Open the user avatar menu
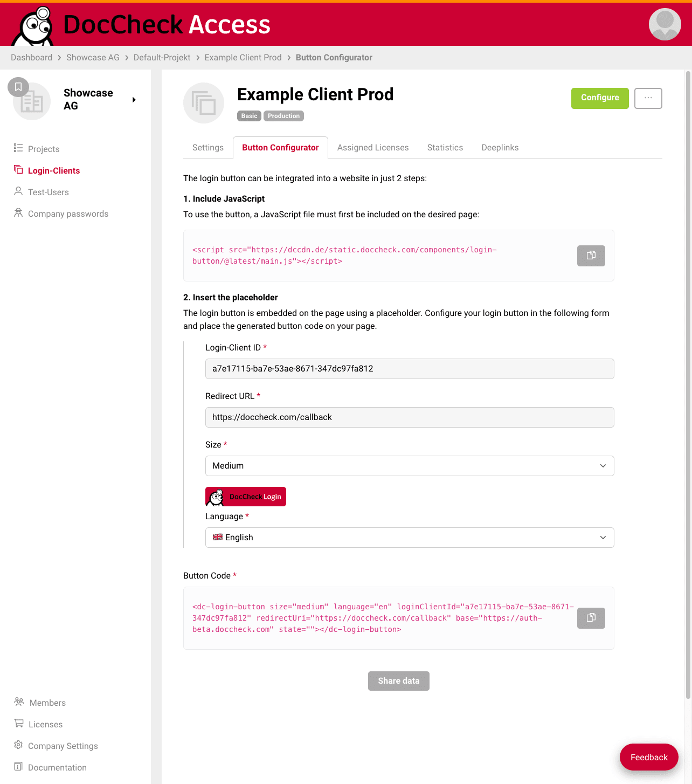Screen dimensions: 692x784 [x=665, y=24]
